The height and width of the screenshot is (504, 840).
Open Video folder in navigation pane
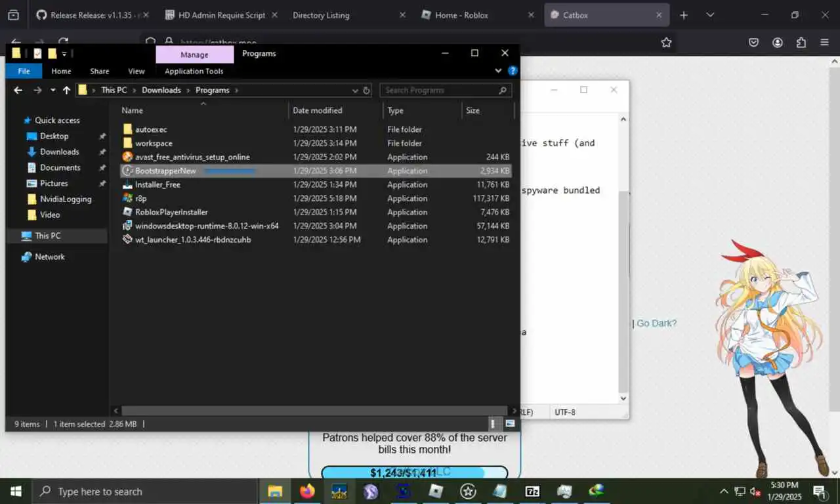[x=50, y=215]
